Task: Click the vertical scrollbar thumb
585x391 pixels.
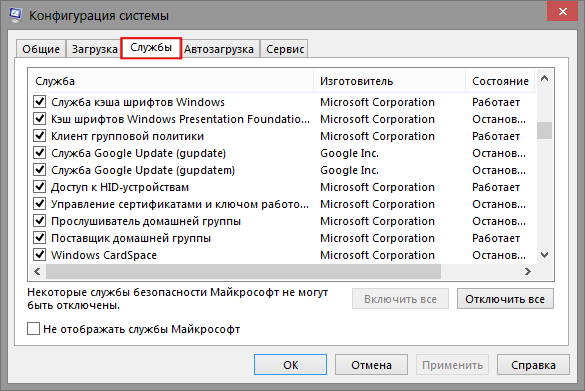Action: click(x=544, y=130)
